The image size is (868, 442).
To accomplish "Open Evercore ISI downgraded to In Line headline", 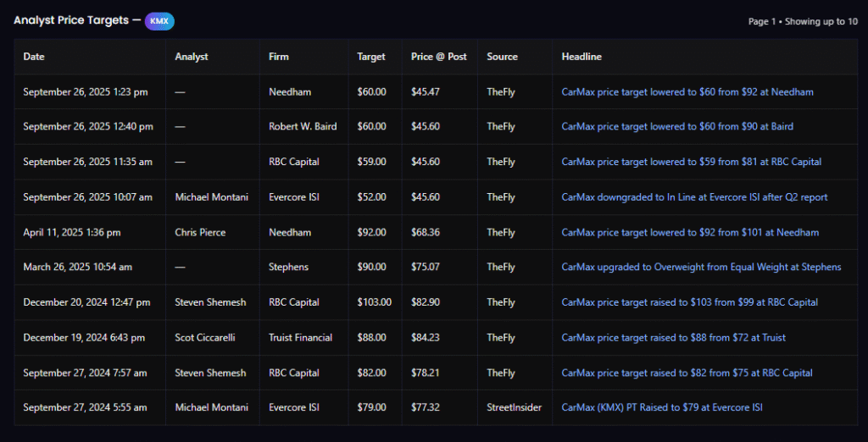I will pyautogui.click(x=694, y=197).
